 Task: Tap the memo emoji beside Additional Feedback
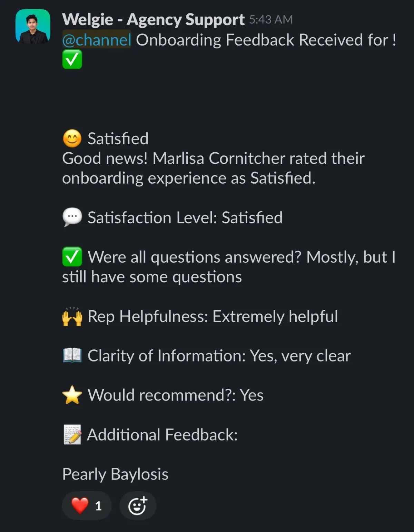pyautogui.click(x=72, y=435)
